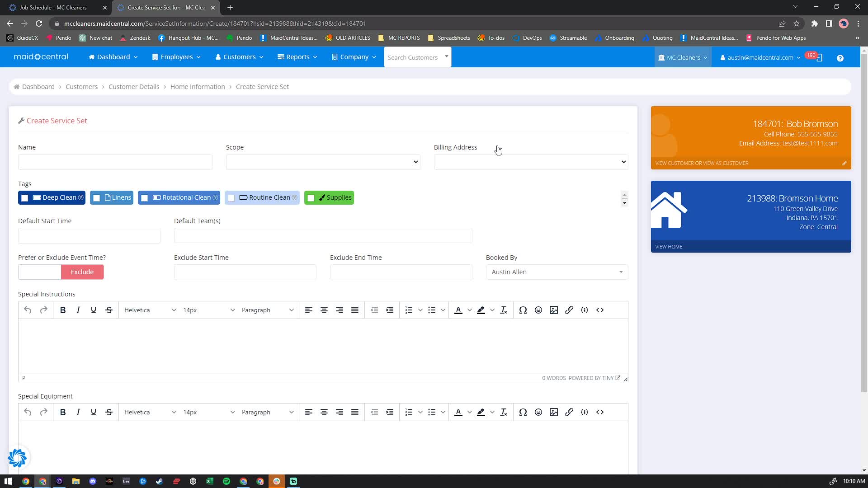Image resolution: width=868 pixels, height=488 pixels.
Task: Check the Rotational Clean tag checkbox
Action: [x=145, y=198]
